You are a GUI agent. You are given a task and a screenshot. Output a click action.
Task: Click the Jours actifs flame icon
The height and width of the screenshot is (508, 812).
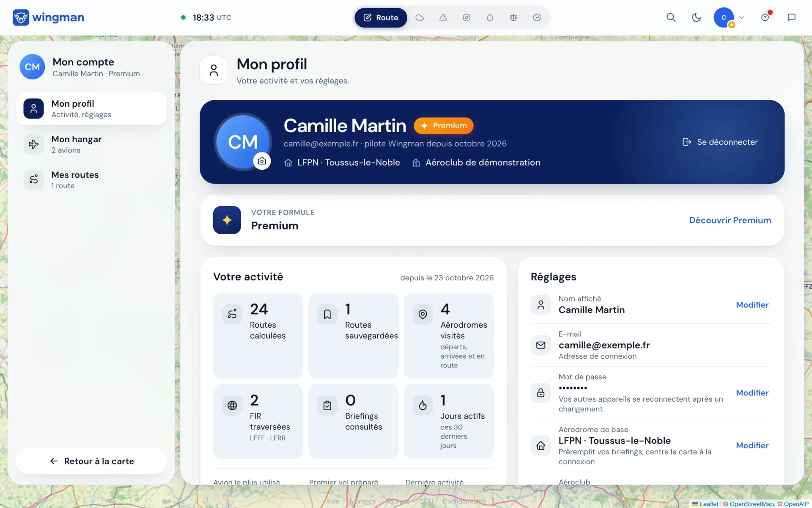coord(422,406)
